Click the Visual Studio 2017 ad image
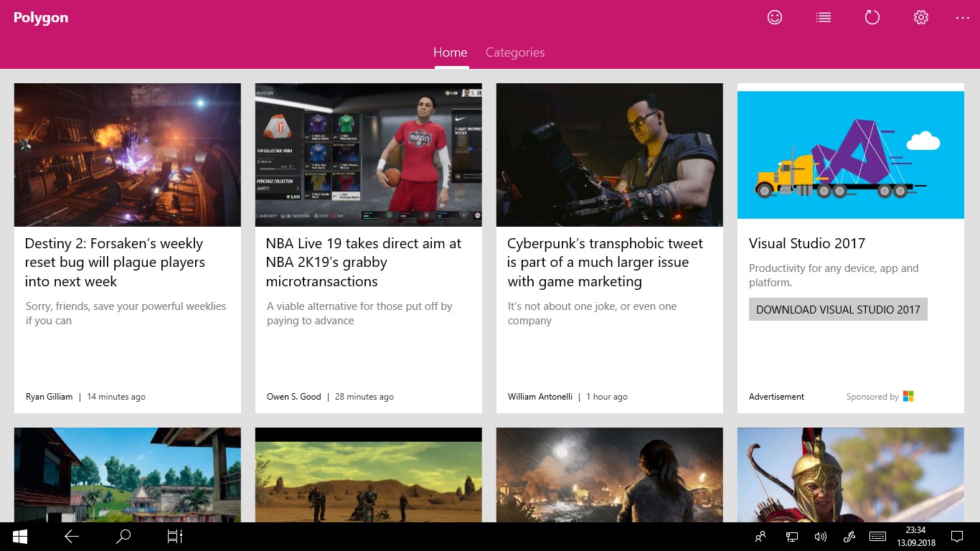 point(851,155)
